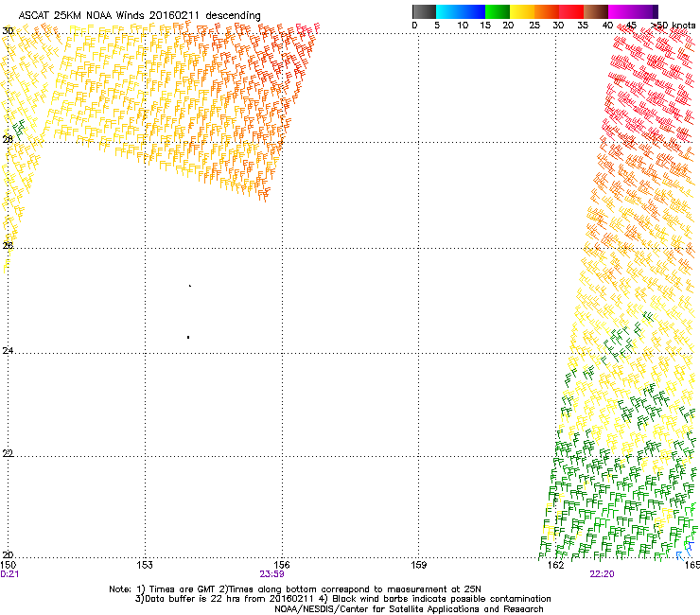Click the NOAA/NESDIS credit line
Image resolution: width=700 pixels, height=615 pixels.
tap(409, 609)
